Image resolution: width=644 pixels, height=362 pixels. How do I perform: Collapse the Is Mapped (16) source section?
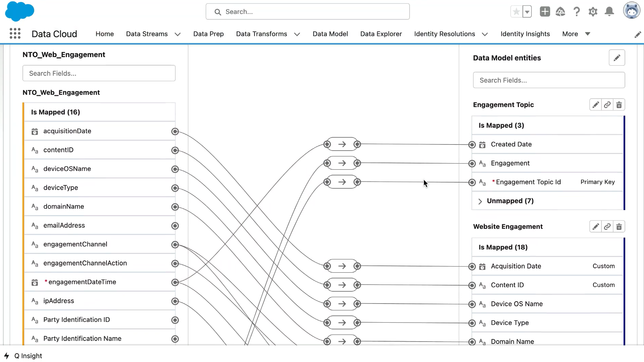pos(100,112)
